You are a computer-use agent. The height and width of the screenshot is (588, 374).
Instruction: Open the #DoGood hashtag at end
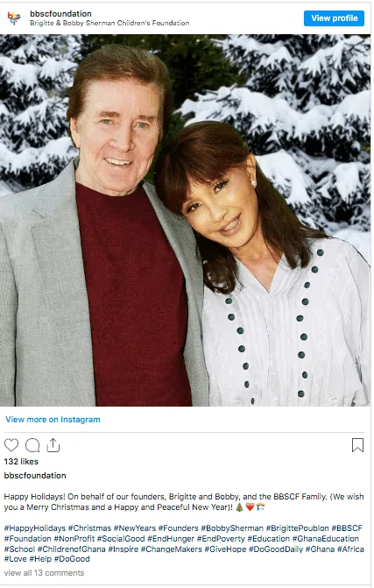tap(72, 559)
